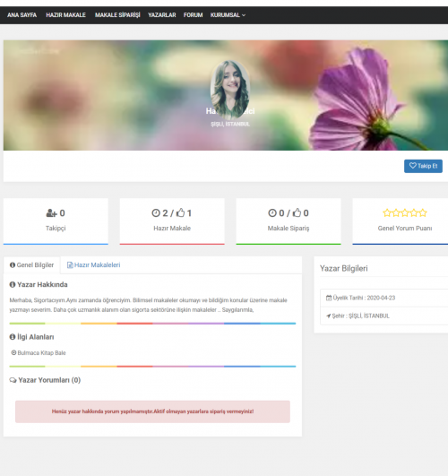This screenshot has width=448, height=476.
Task: Switch to the Genel Bilgiler tab
Action: (32, 265)
